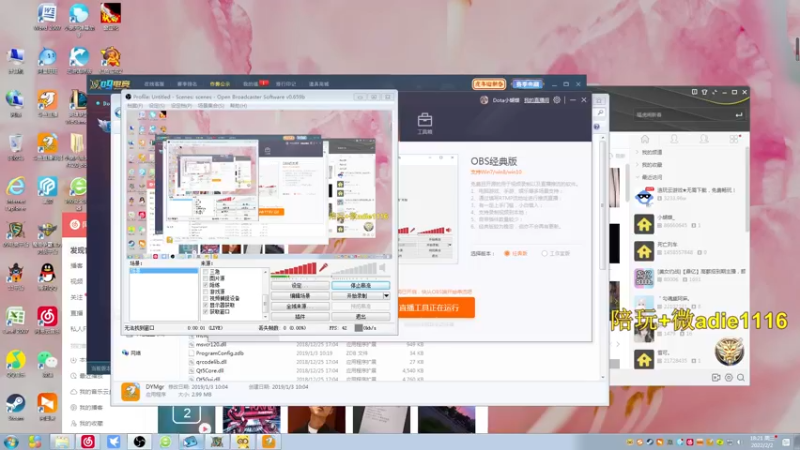Screen dimensions: 800x450
Task: Open Steam desktop shortcut
Action: pyautogui.click(x=15, y=406)
